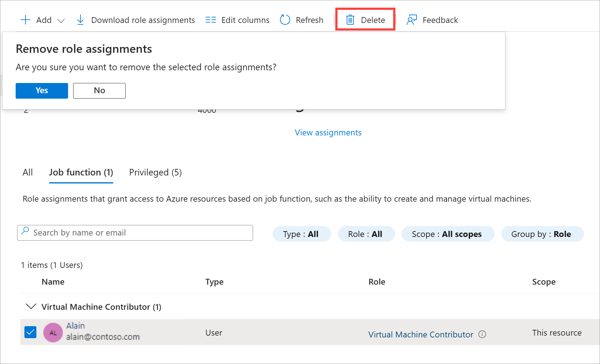The image size is (600, 364).
Task: Click the Edit columns list icon
Action: 210,20
